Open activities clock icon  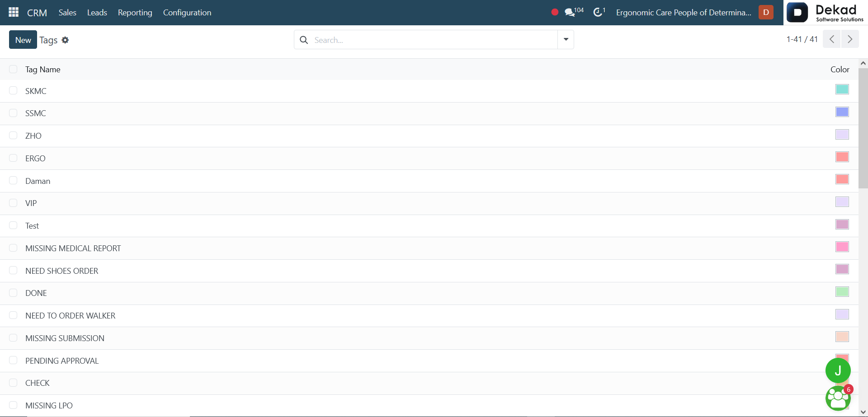click(x=599, y=12)
